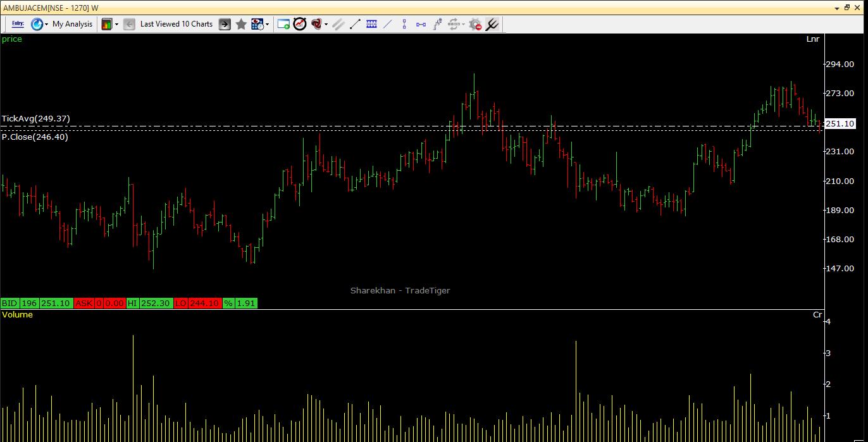
Task: Select the Fibonacci retracement tool
Action: point(371,24)
